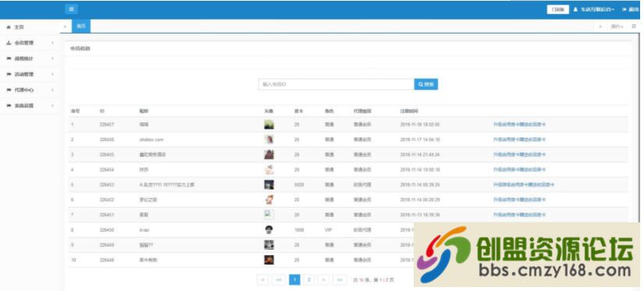Click the ID cell 226457
The height and width of the screenshot is (291, 644).
[x=107, y=124]
